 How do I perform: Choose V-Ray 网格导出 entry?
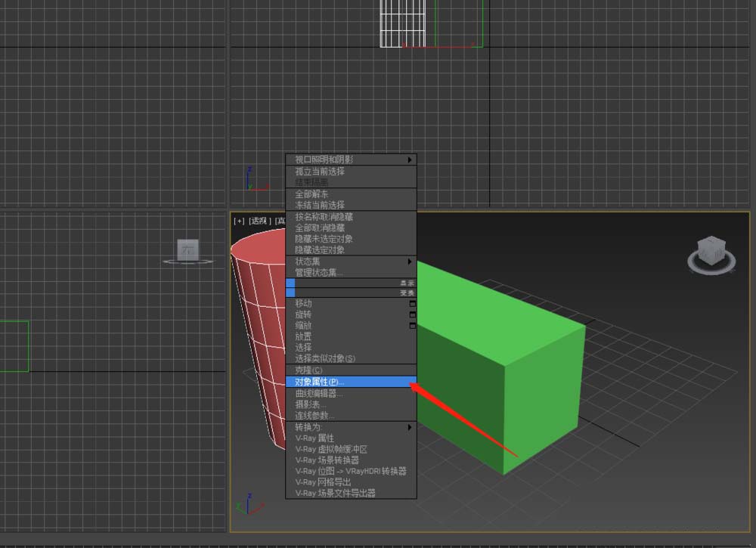point(351,482)
